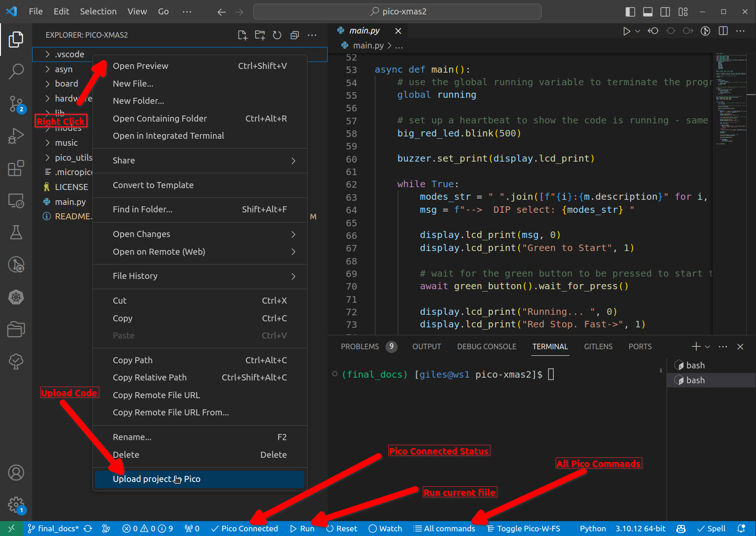Choose Copy Relative Path
This screenshot has height=536, width=756.
199,378
